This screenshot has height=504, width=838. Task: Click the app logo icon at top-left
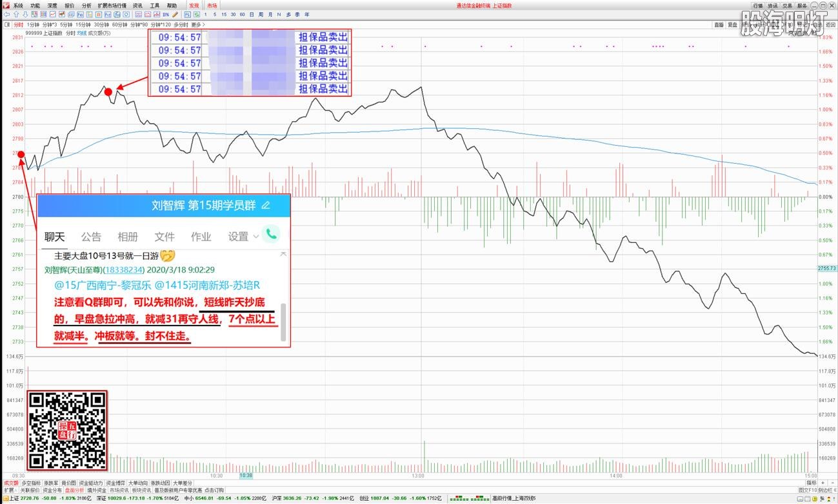[6, 5]
